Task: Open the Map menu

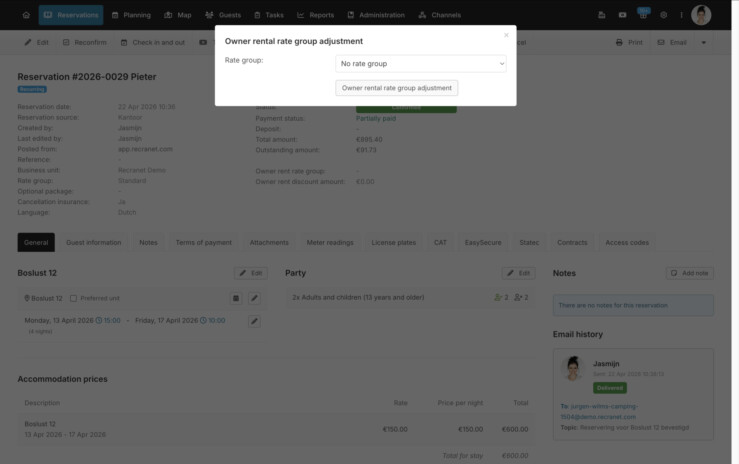Action: pos(178,15)
